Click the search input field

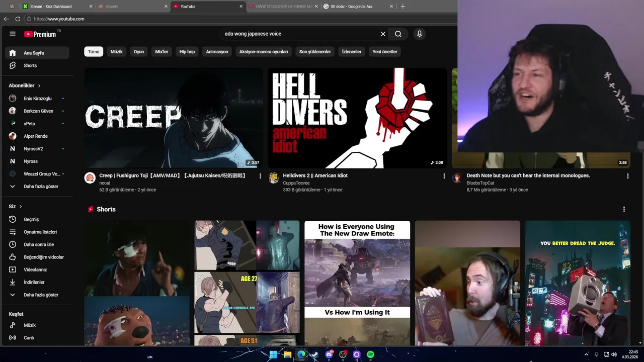coord(301,34)
